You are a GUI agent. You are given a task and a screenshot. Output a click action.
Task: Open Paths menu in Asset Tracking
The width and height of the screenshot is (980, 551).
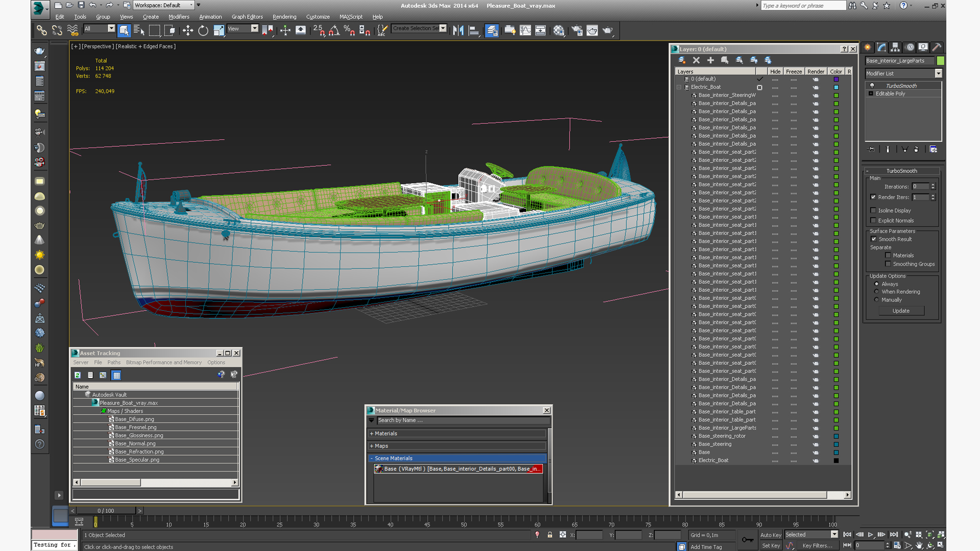coord(114,362)
